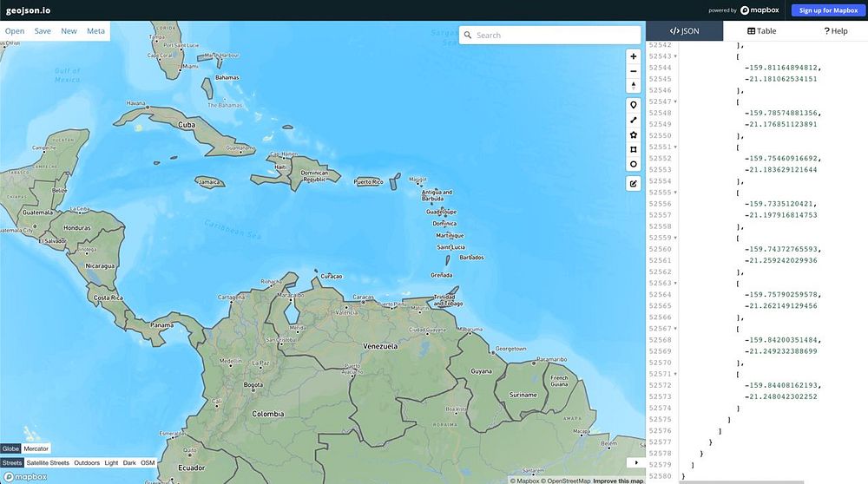
Task: Click coordinate value -159.7335120421
Action: pos(779,204)
